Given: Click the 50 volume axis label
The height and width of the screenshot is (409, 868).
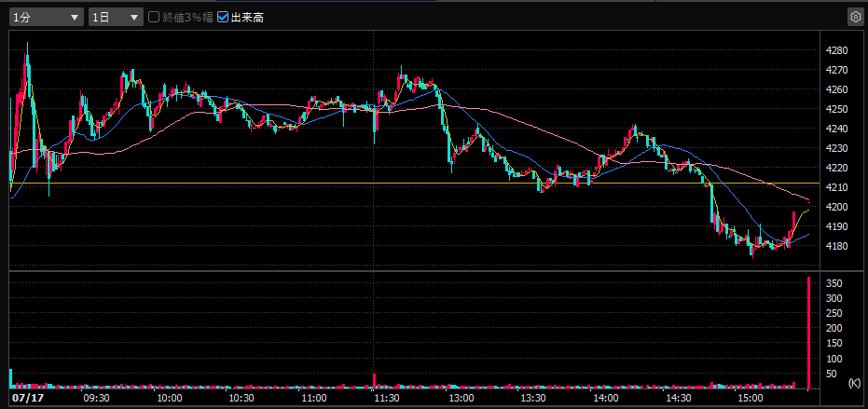Looking at the screenshot, I should click(x=832, y=374).
